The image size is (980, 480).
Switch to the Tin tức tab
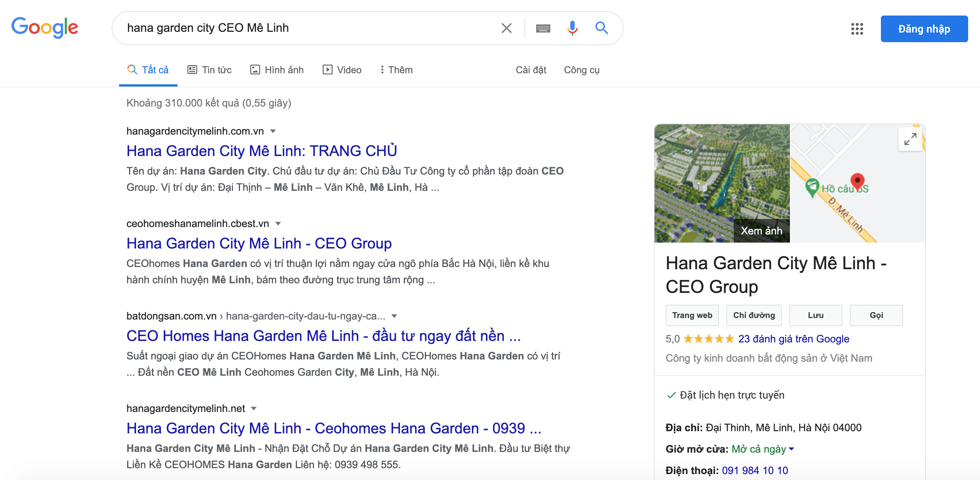tap(209, 70)
